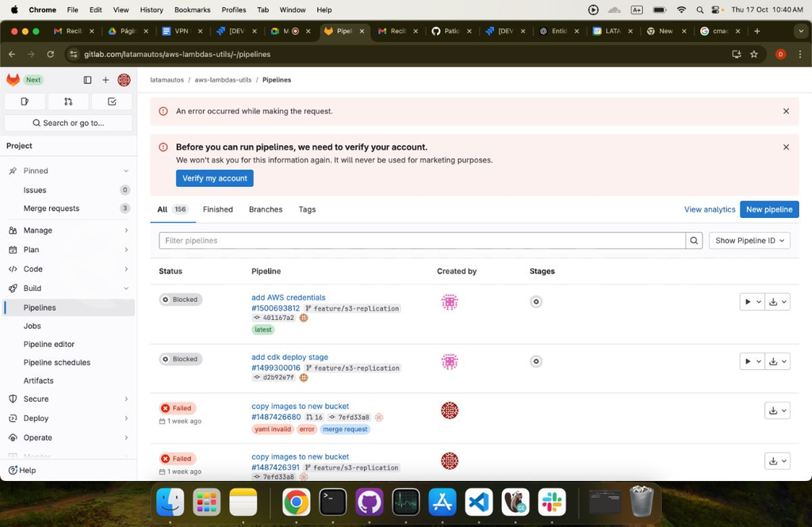Run manual jobs for pipeline #1500693812

tap(752, 302)
